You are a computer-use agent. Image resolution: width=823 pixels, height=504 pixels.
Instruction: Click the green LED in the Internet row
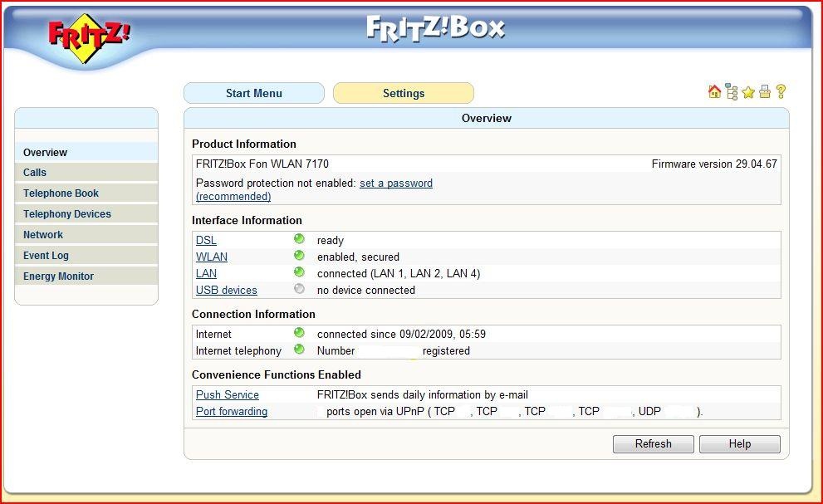(299, 333)
